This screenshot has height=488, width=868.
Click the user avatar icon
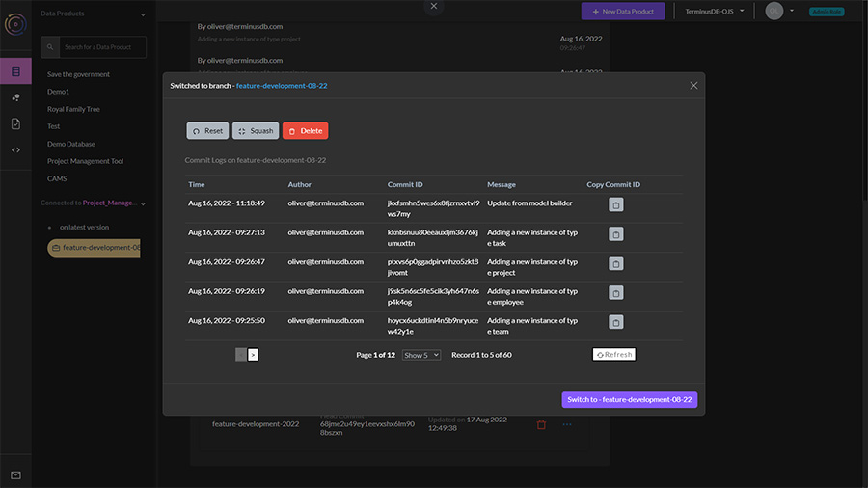(x=773, y=11)
